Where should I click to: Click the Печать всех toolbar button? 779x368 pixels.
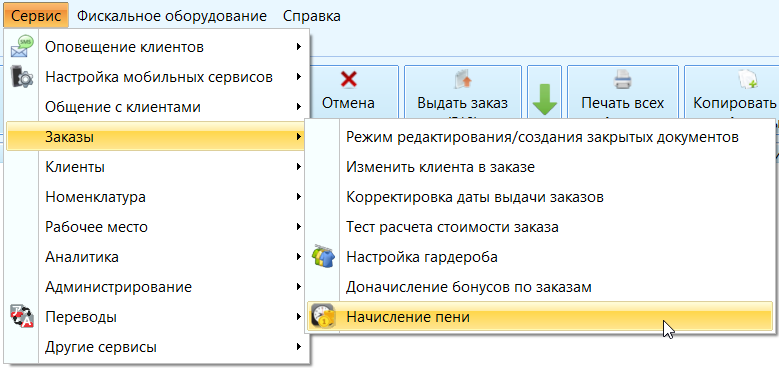[x=623, y=92]
